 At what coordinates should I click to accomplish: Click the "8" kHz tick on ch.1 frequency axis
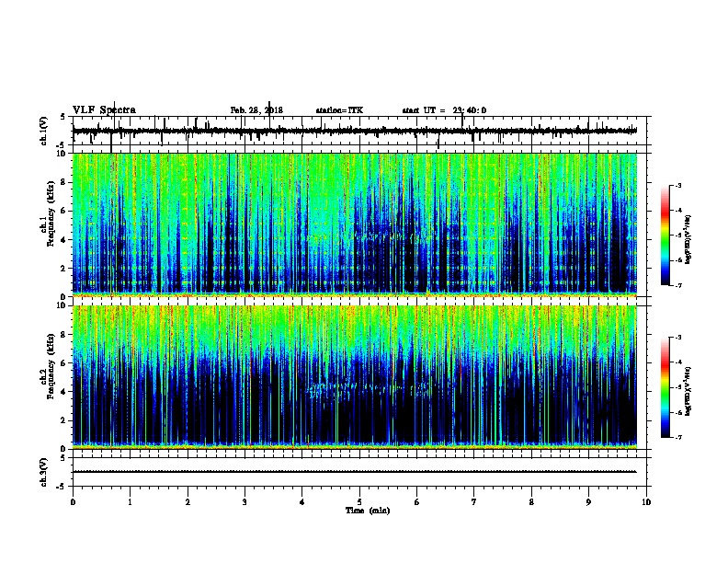point(64,182)
